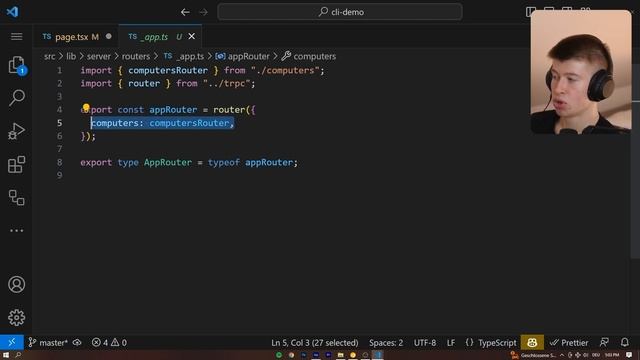Viewport: 640px width, 360px height.
Task: Open the remote window indicator in status bar
Action: [11, 342]
